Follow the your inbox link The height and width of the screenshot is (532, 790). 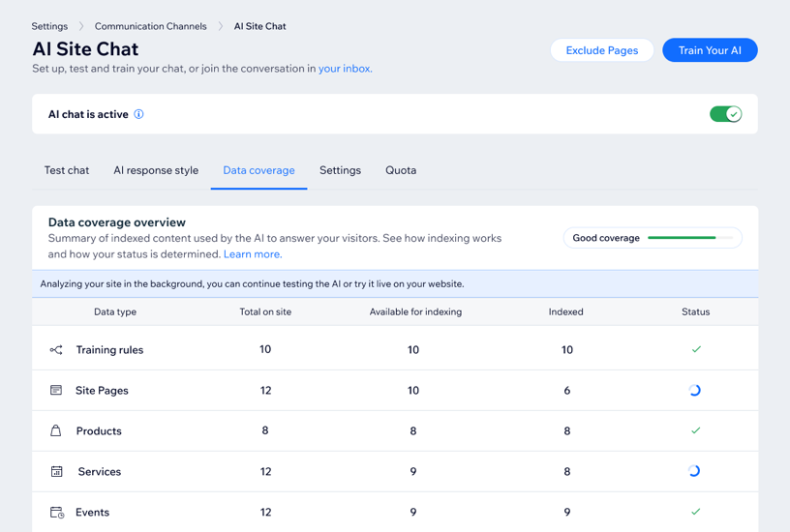345,69
